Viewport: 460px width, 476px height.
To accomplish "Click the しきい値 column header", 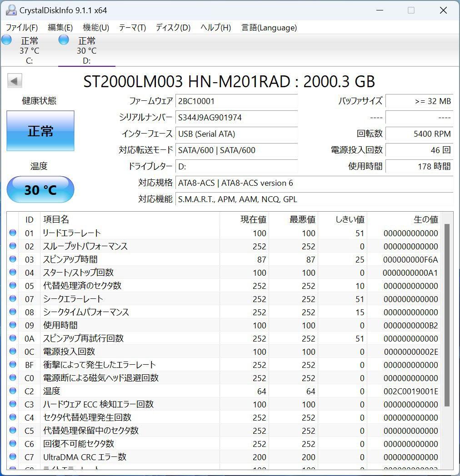I will coord(342,219).
